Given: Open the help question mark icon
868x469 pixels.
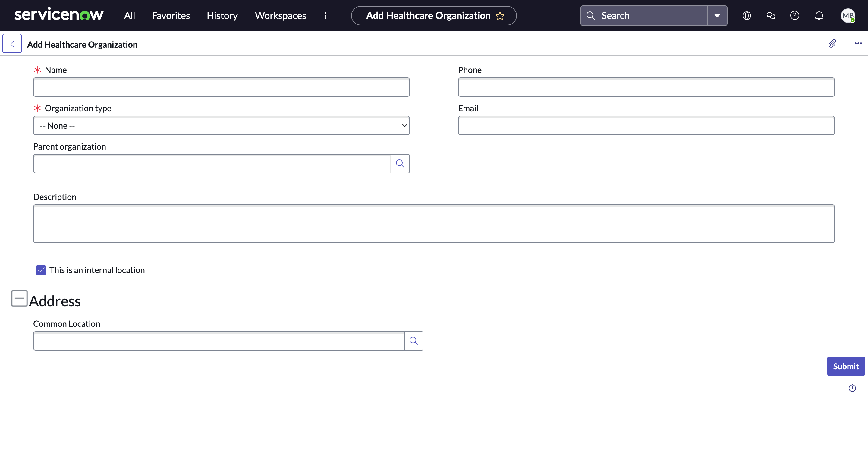Looking at the screenshot, I should tap(794, 16).
